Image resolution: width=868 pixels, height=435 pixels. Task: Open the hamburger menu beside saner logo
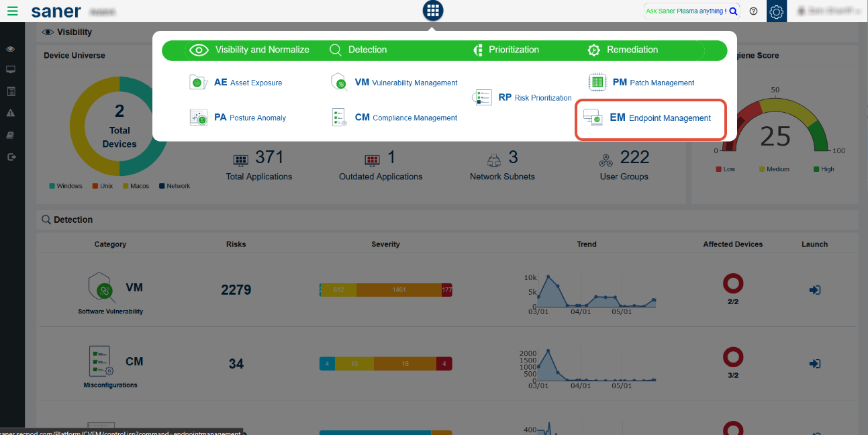(x=12, y=11)
